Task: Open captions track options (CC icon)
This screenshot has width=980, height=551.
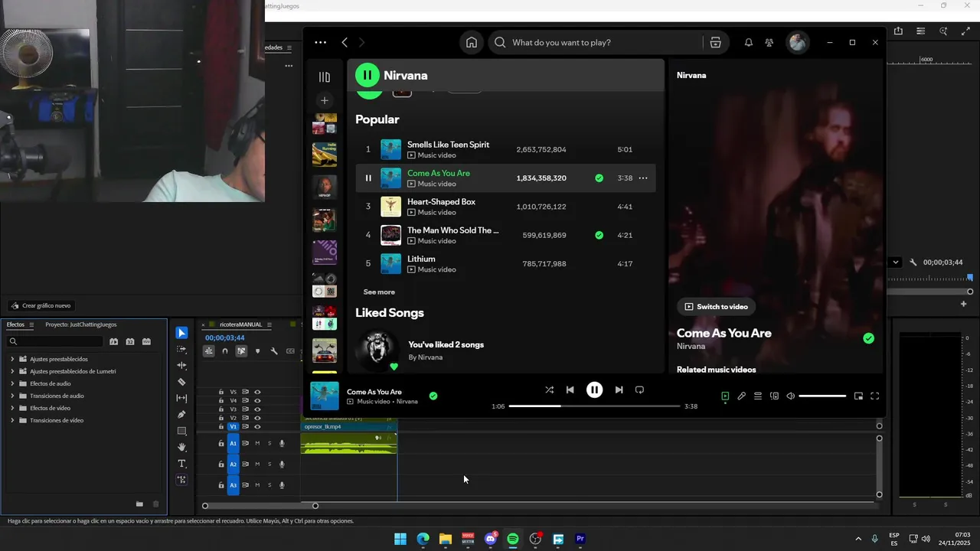Action: coord(290,351)
